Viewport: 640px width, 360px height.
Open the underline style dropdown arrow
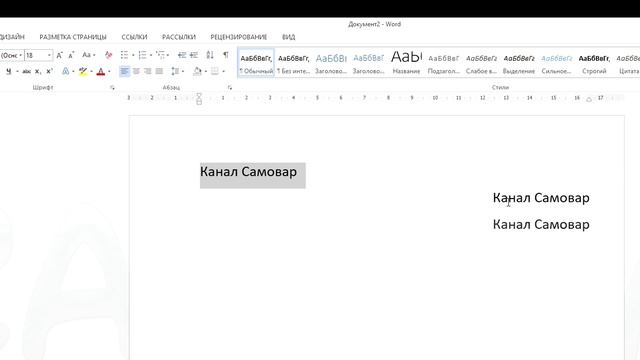tap(17, 71)
